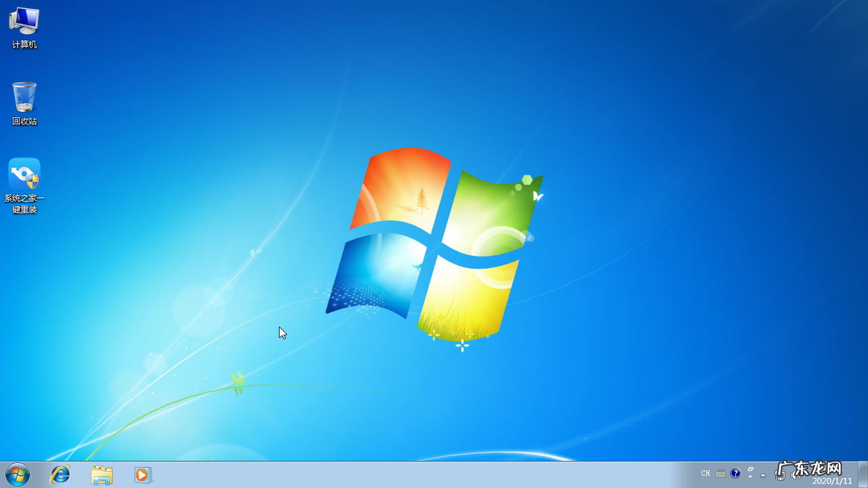
Task: Launch Windows Media Player from the taskbar
Action: click(143, 475)
